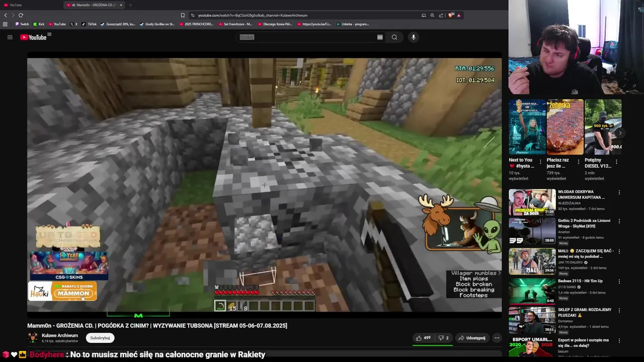Open the YouTube hamburger guide menu
The height and width of the screenshot is (362, 644).
point(10,37)
